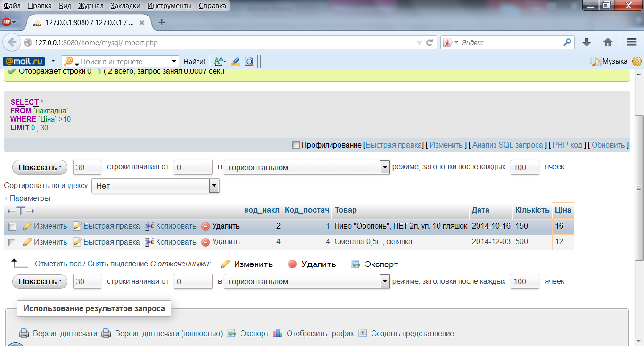Image resolution: width=644 pixels, height=346 pixels.
Task: Open the Файл menu
Action: pos(12,6)
